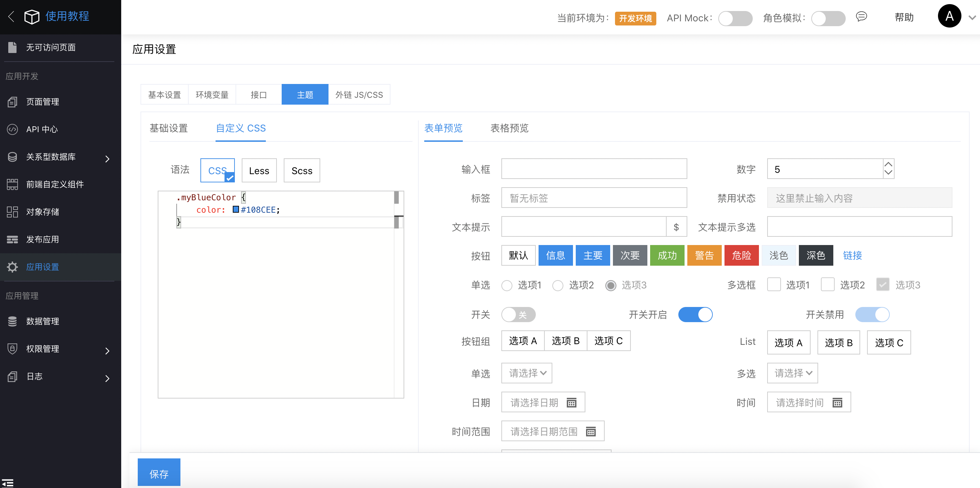Switch to the 环境变量 tab
This screenshot has width=980, height=488.
click(212, 94)
